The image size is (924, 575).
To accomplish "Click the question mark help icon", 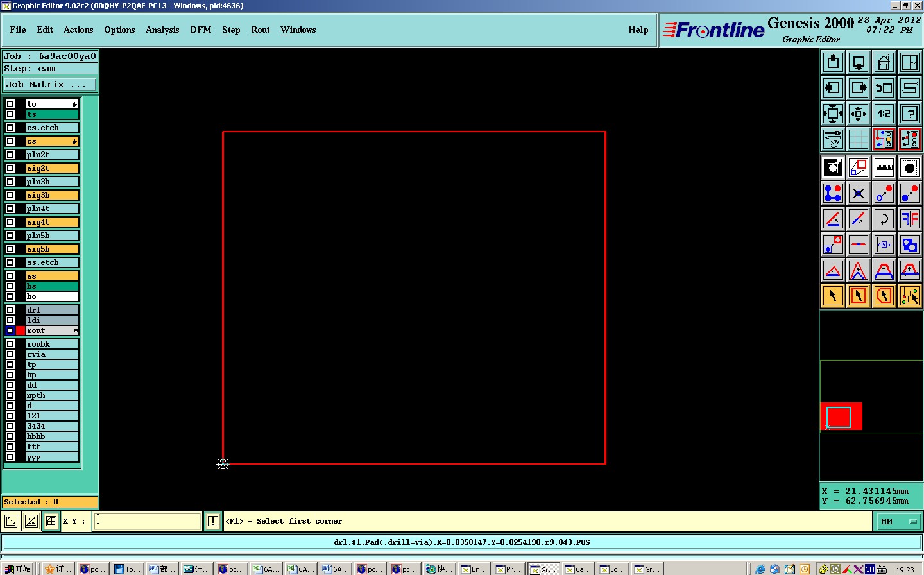I will [x=910, y=114].
